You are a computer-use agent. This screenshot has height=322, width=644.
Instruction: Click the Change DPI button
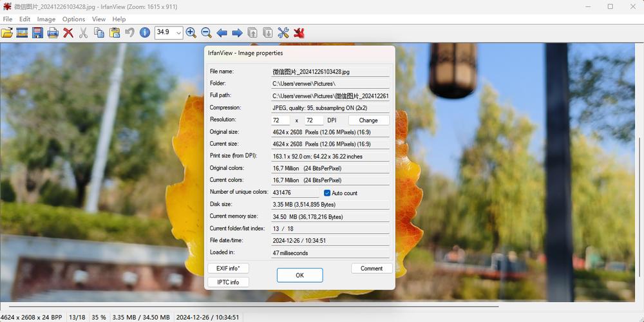(x=368, y=120)
